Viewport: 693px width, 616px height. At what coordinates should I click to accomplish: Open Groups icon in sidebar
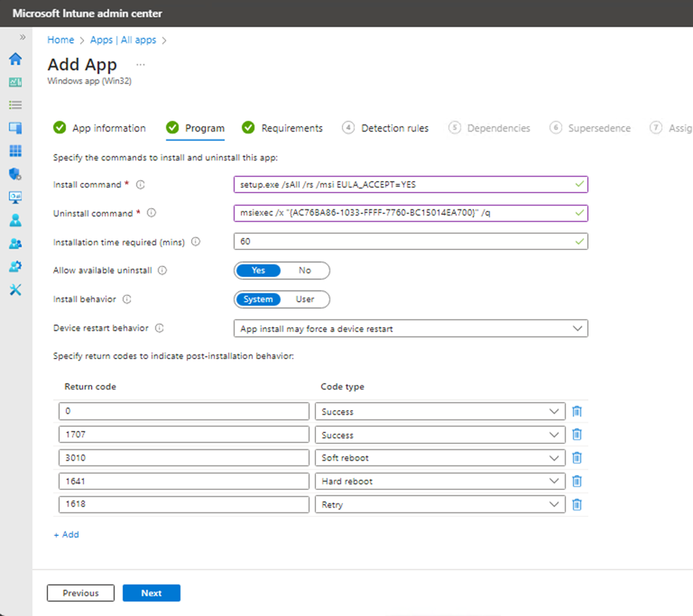point(16,243)
